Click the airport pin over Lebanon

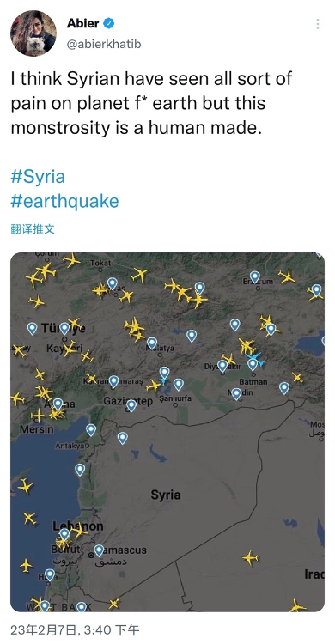tap(64, 534)
